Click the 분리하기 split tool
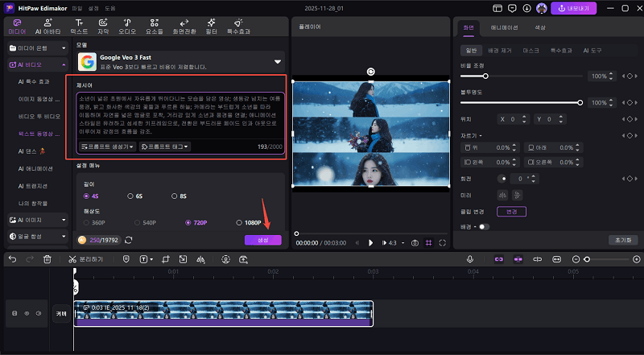644x355 pixels. click(x=85, y=259)
